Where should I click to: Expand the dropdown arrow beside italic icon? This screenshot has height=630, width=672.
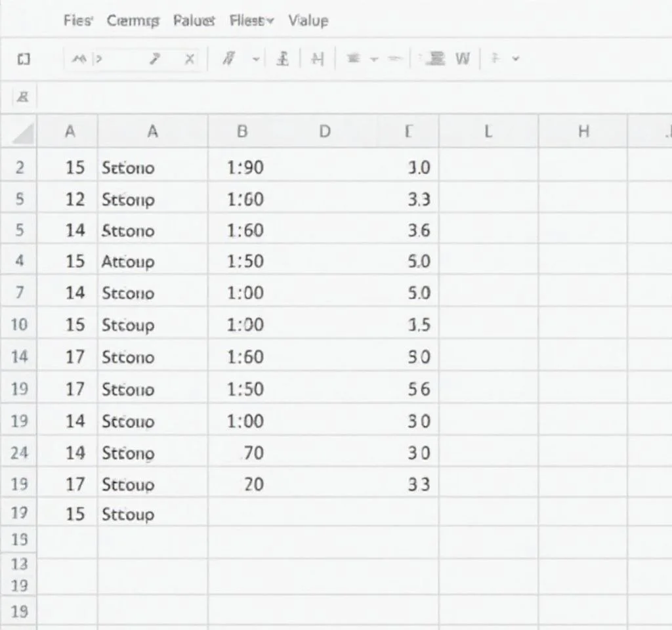pos(256,60)
